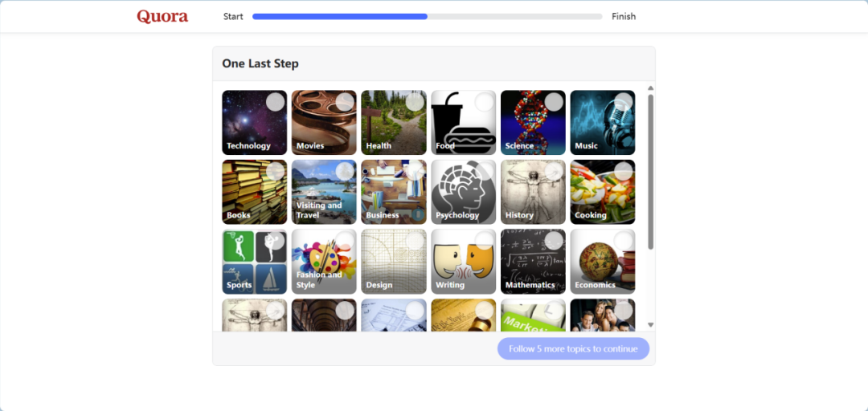The width and height of the screenshot is (868, 411).
Task: Click the scrollbar down arrow
Action: tap(651, 325)
